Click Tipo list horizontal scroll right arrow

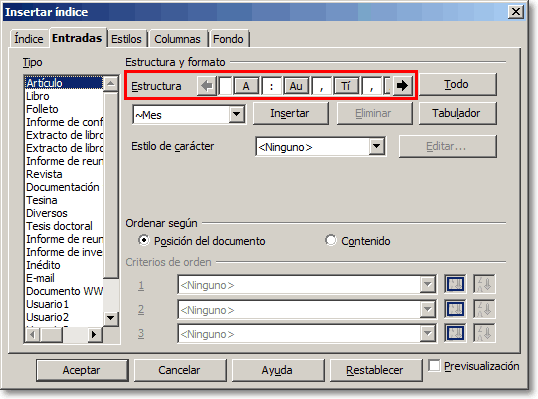[x=94, y=334]
